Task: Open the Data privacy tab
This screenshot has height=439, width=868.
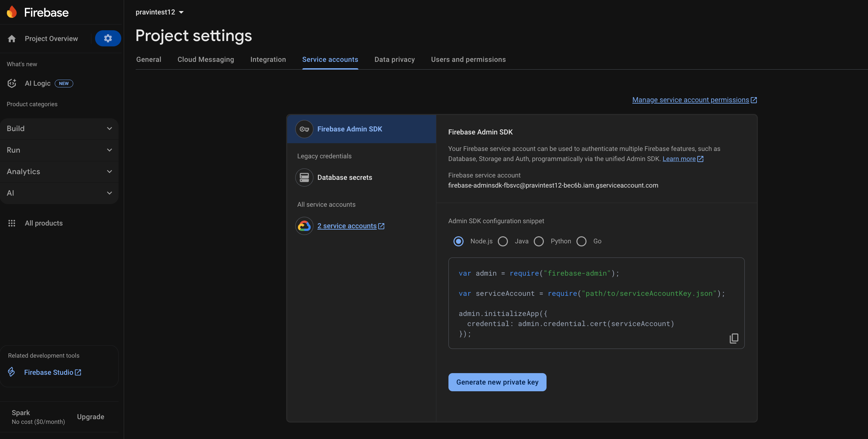Action: click(x=394, y=59)
